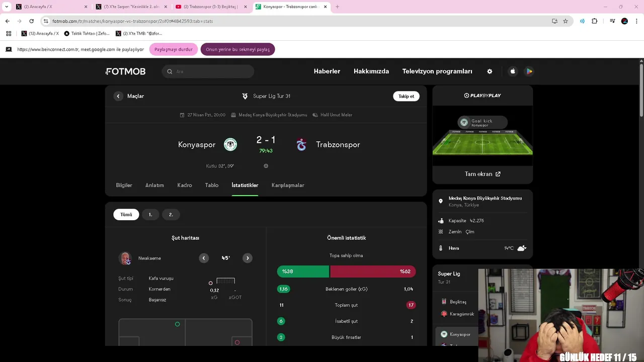Show previous shot in shot map
The image size is (644, 362).
coord(204,258)
